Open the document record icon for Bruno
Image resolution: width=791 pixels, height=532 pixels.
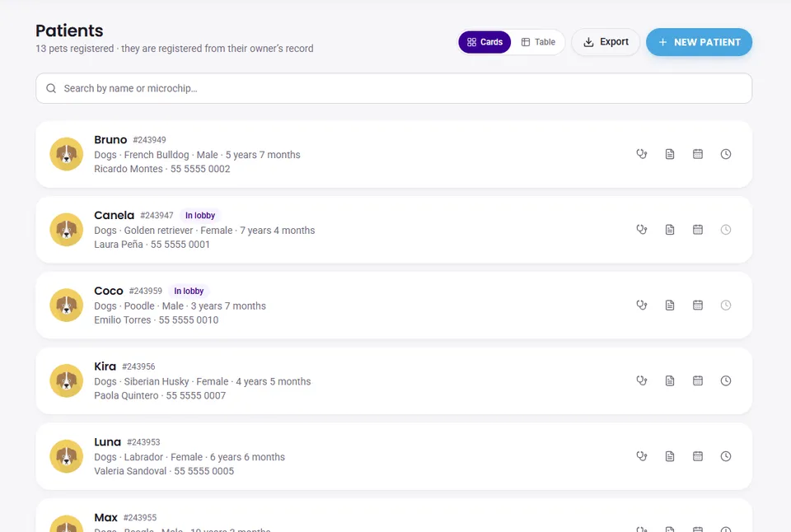[670, 154]
